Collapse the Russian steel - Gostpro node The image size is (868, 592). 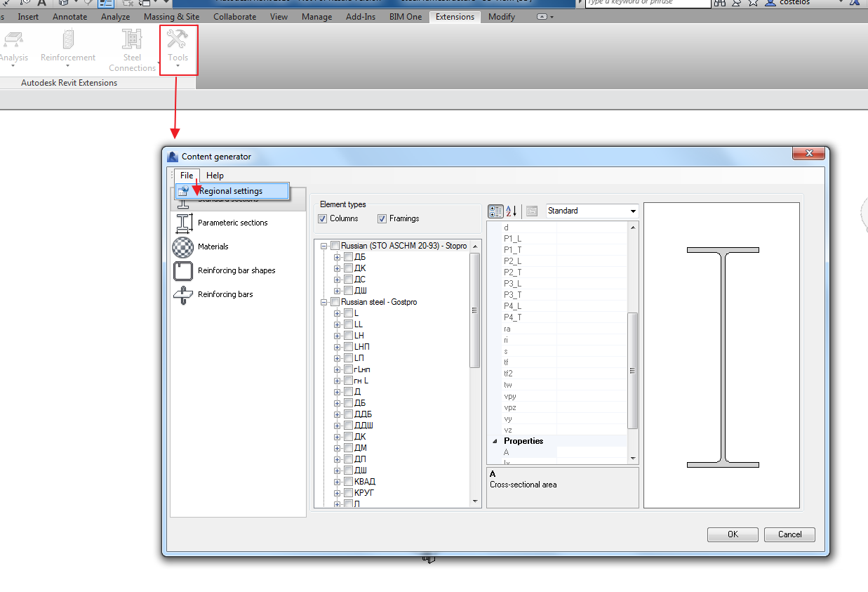[324, 302]
